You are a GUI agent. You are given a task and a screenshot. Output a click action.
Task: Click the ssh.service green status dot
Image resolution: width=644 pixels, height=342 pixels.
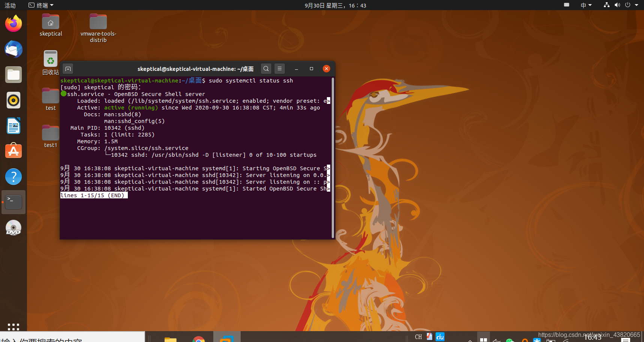63,93
